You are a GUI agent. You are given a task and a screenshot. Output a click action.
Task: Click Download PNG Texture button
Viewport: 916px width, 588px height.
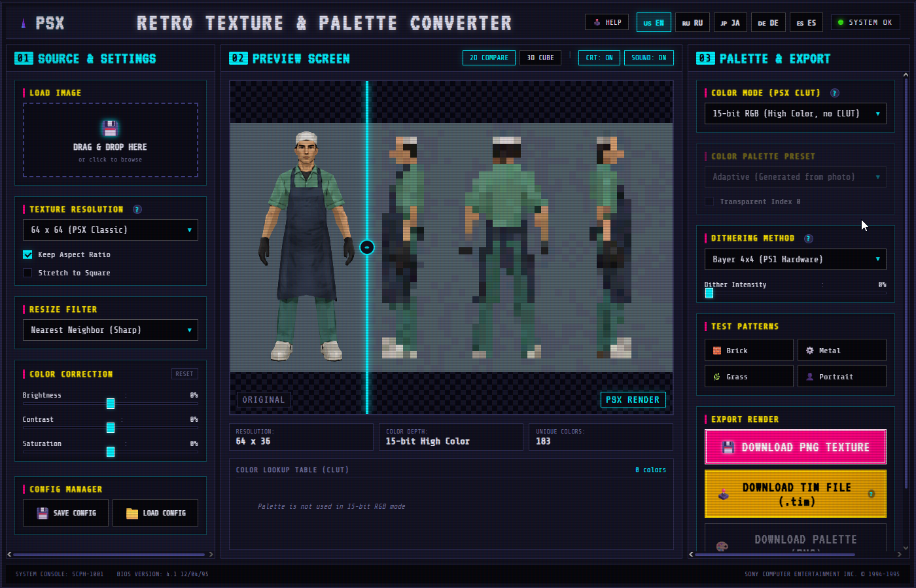[796, 447]
